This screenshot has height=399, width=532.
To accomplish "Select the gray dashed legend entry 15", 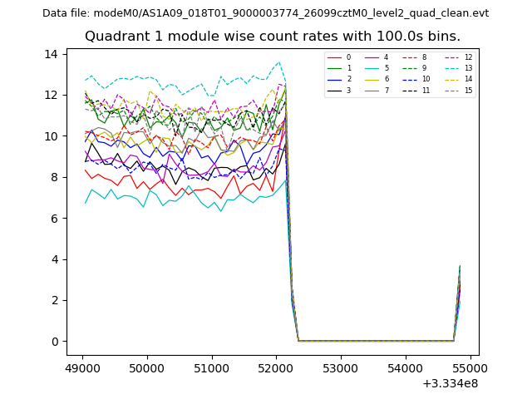I will click(456, 90).
